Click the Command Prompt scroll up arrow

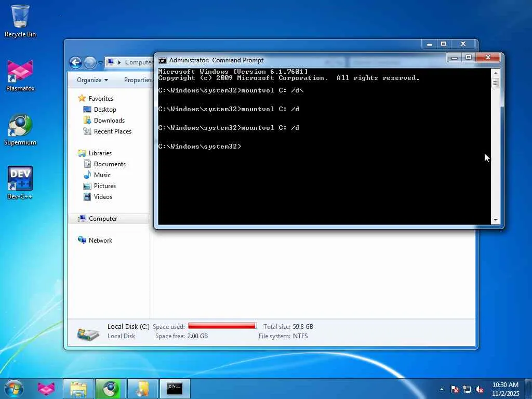click(495, 73)
